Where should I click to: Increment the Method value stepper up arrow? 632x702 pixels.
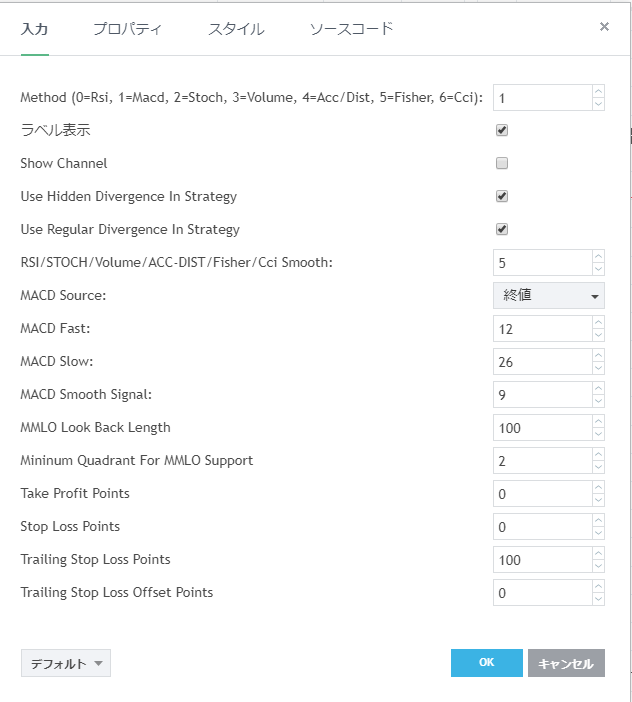click(598, 92)
